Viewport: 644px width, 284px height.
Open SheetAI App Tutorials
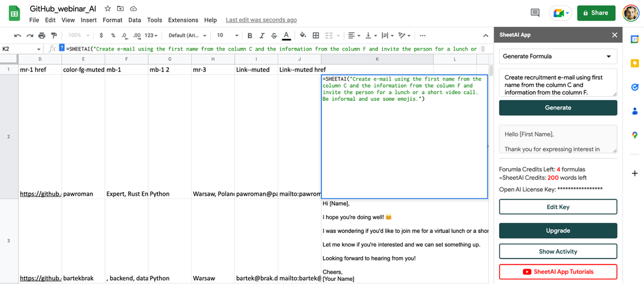pyautogui.click(x=558, y=272)
